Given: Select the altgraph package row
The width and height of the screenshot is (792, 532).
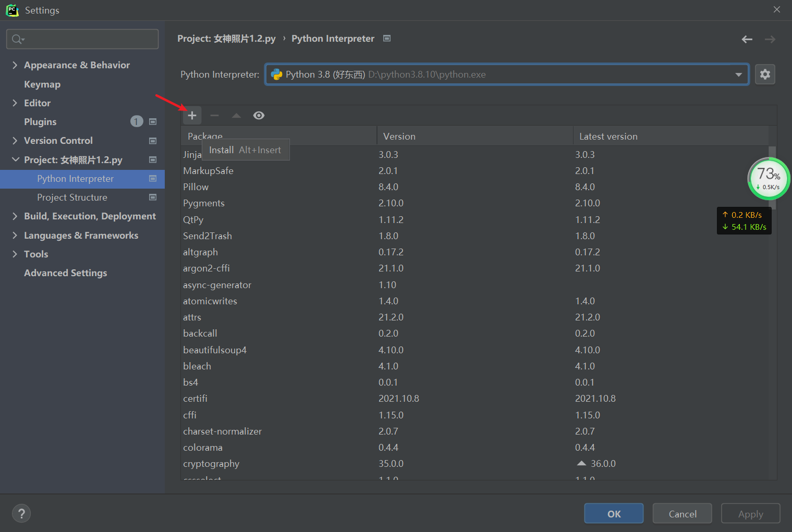Looking at the screenshot, I should [x=474, y=252].
